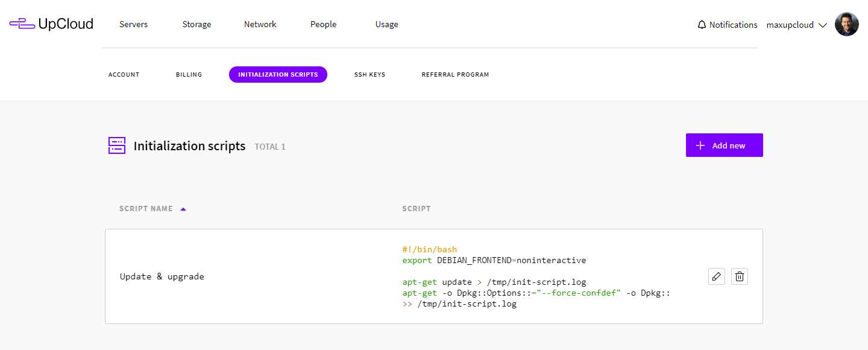Open the Billing tab
Image resolution: width=868 pixels, height=350 pixels.
click(189, 75)
